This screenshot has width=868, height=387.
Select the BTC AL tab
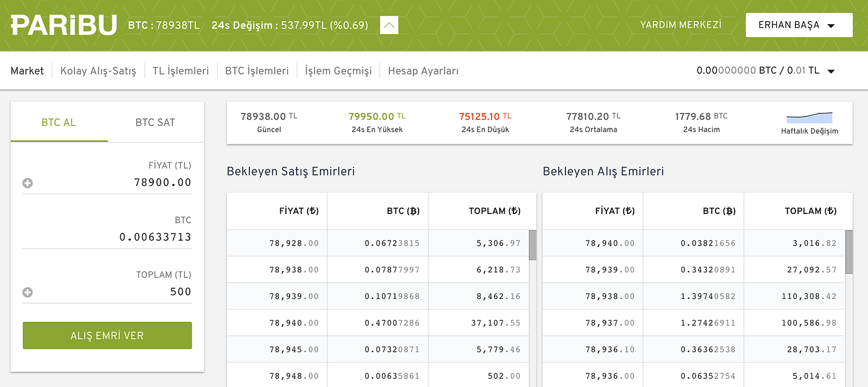pos(59,122)
